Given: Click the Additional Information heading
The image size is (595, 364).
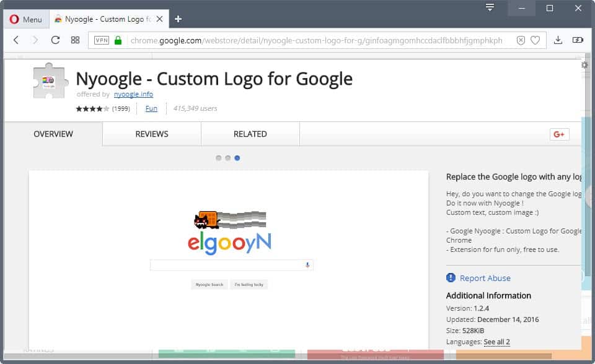Looking at the screenshot, I should pyautogui.click(x=489, y=295).
